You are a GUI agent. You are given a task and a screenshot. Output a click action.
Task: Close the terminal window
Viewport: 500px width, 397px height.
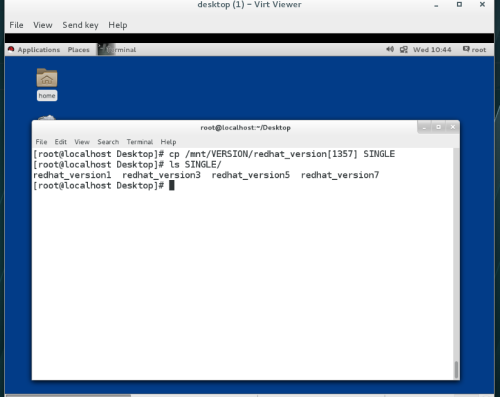pyautogui.click(x=453, y=127)
